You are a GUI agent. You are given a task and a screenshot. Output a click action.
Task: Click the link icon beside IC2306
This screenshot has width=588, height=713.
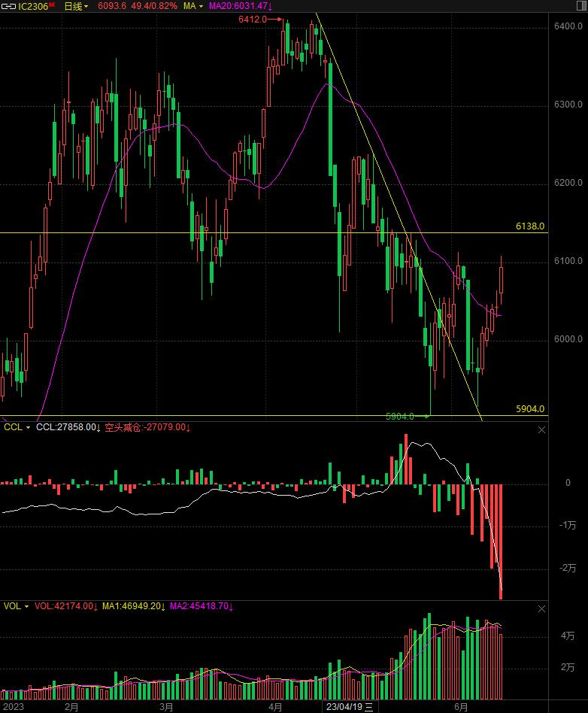(x=9, y=6)
